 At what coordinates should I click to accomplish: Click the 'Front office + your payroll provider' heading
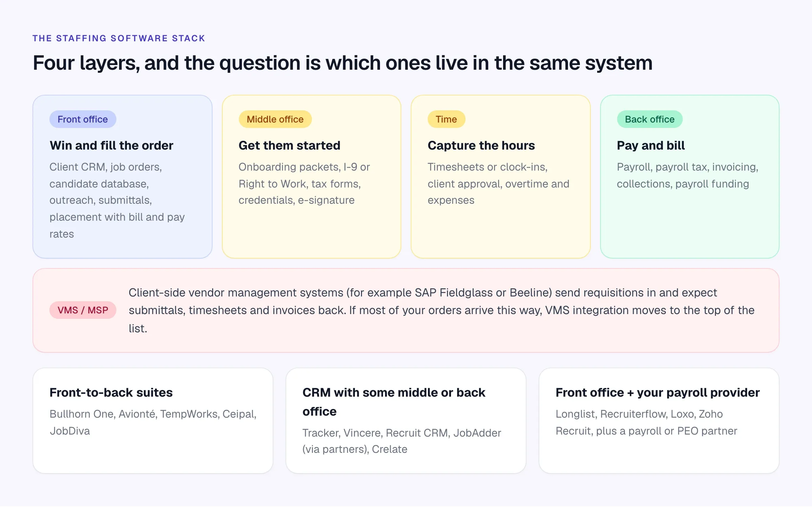click(657, 393)
